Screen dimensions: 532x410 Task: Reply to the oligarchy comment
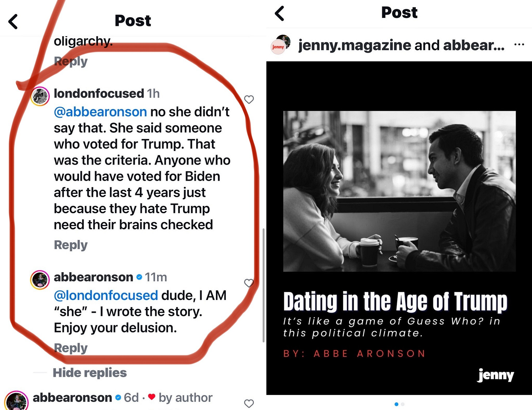click(x=71, y=61)
